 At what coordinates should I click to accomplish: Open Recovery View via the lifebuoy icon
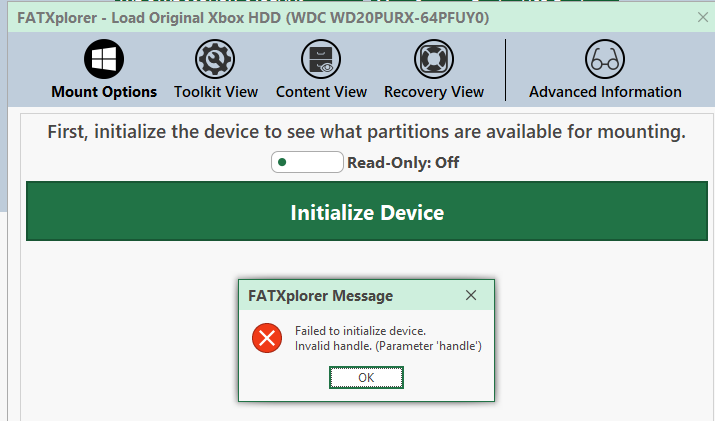point(434,59)
